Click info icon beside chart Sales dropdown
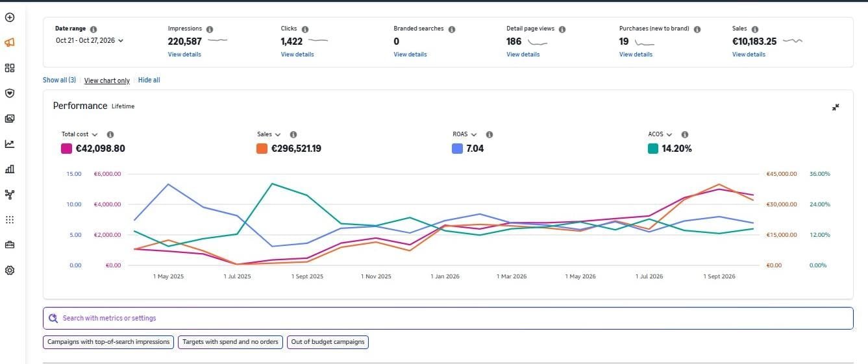868x364 pixels. pos(293,134)
